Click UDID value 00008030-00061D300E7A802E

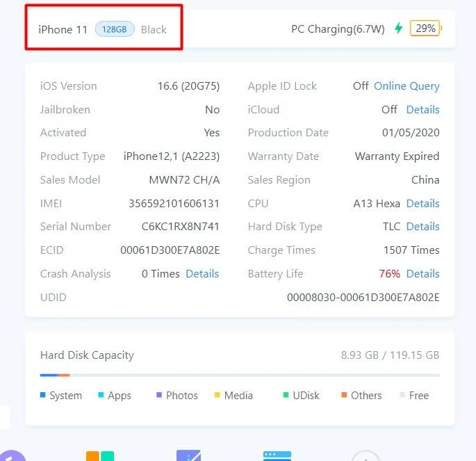pos(363,297)
